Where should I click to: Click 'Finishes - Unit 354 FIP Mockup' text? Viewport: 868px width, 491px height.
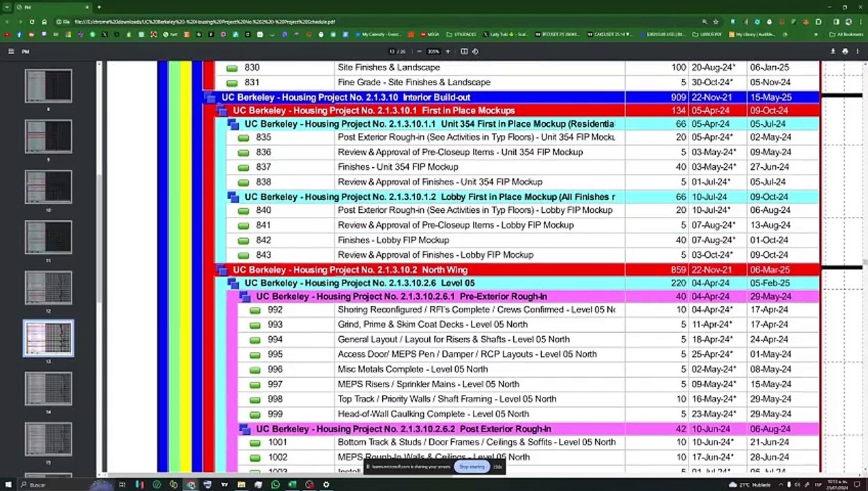point(398,167)
